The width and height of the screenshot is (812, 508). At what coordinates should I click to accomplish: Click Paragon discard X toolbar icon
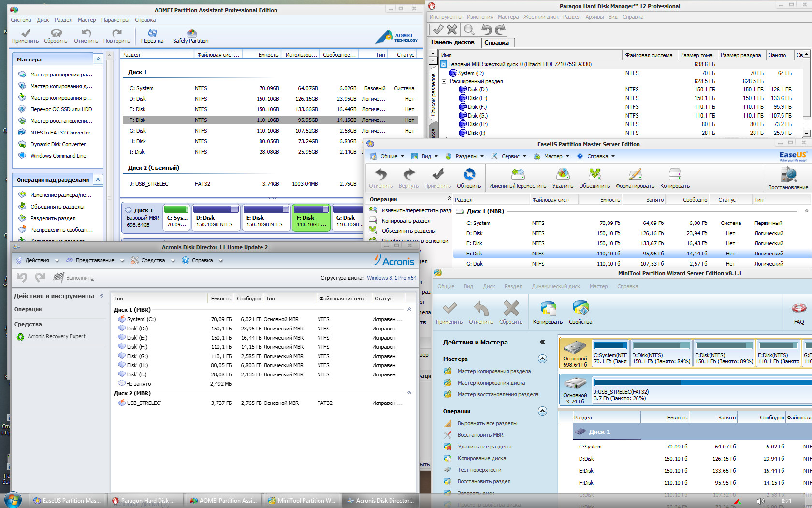point(452,30)
